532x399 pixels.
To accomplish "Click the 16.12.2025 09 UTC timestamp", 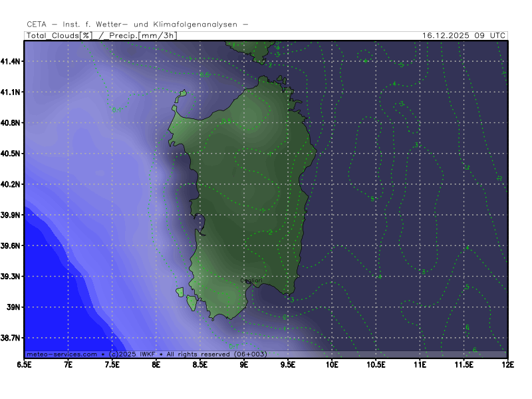I will [x=464, y=35].
